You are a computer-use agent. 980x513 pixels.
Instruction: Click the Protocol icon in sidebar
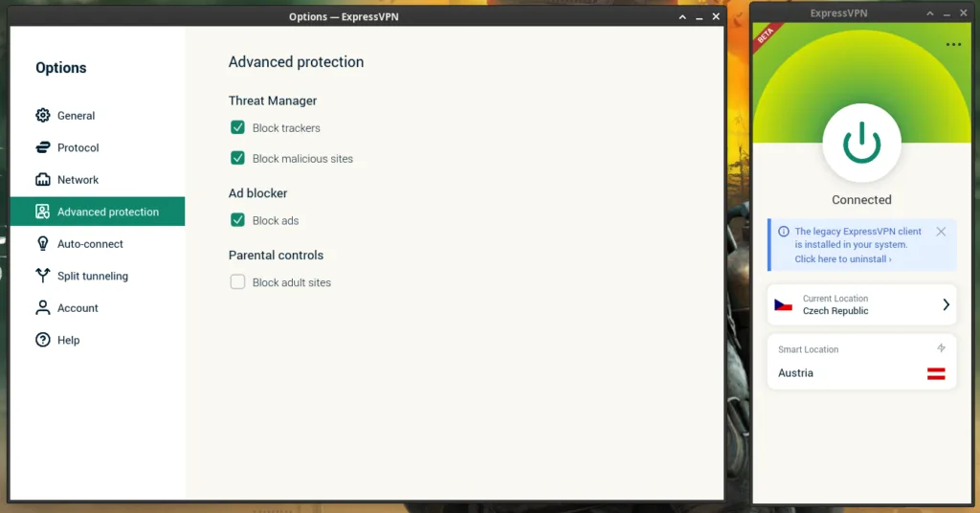click(42, 147)
